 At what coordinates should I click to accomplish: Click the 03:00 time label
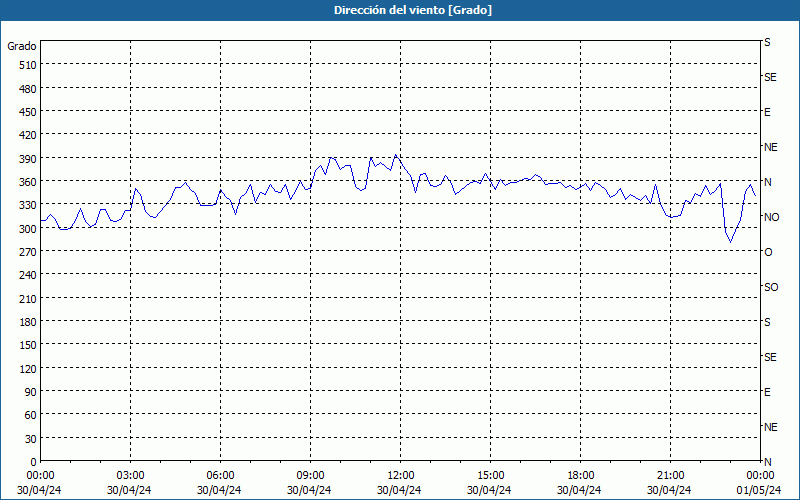(x=131, y=476)
